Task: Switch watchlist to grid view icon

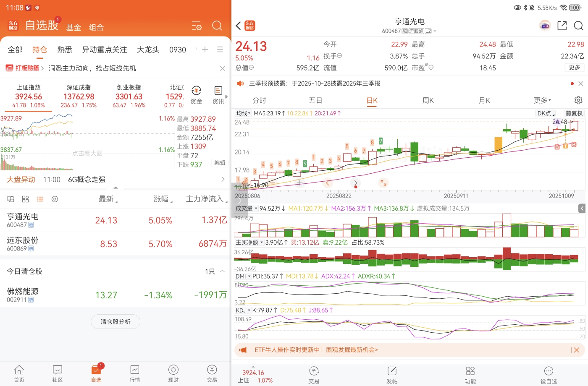Action: (25, 199)
